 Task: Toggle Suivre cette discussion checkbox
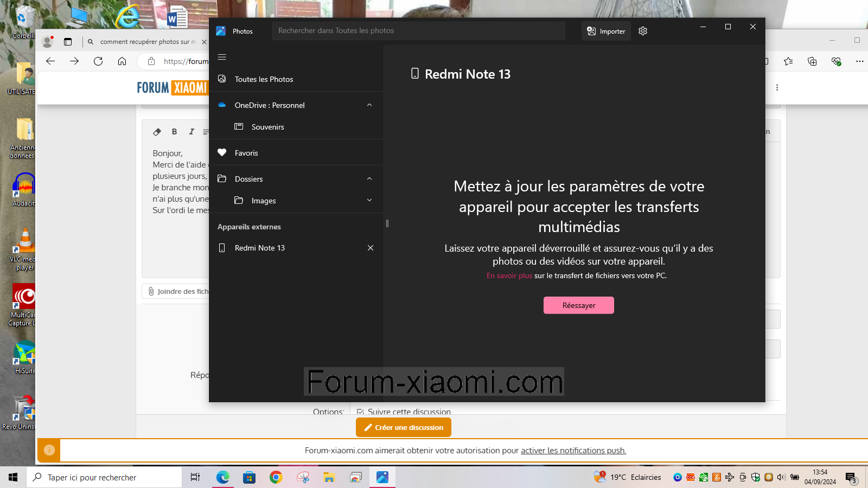coord(360,412)
